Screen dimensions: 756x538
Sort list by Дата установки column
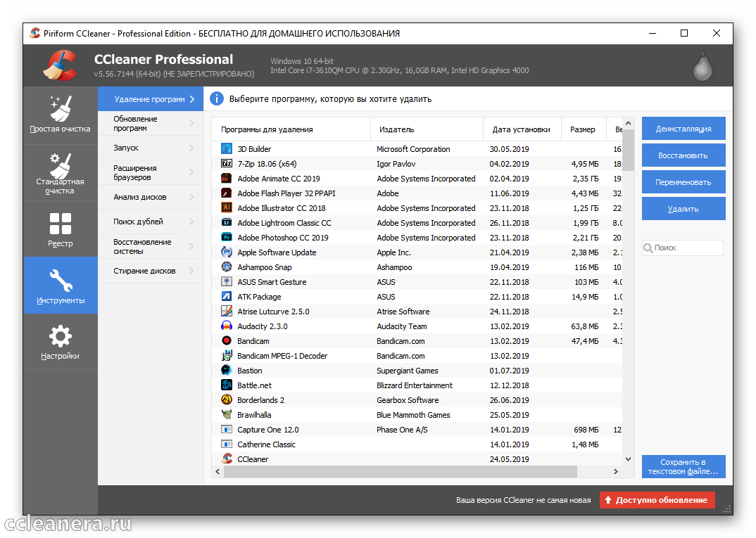coord(521,129)
